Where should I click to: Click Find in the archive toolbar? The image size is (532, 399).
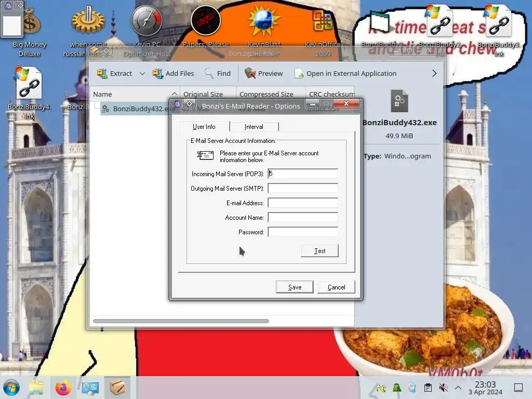pos(218,73)
